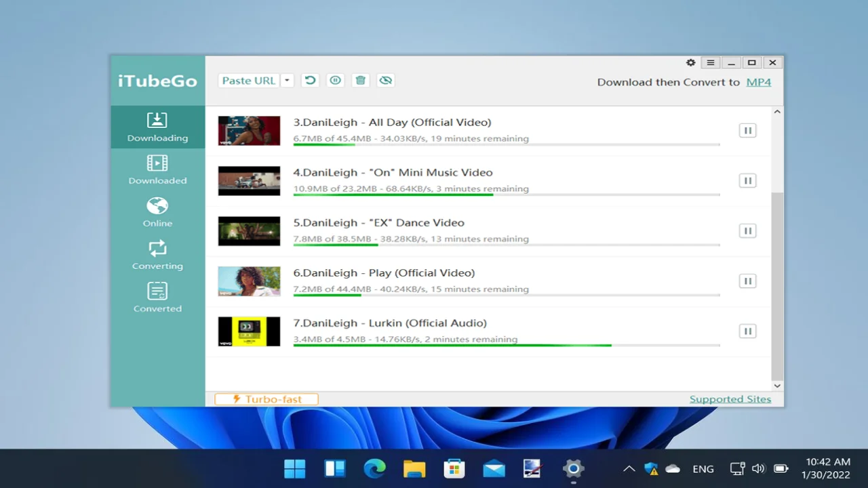Click the Lurkin audio progress bar

pos(507,345)
